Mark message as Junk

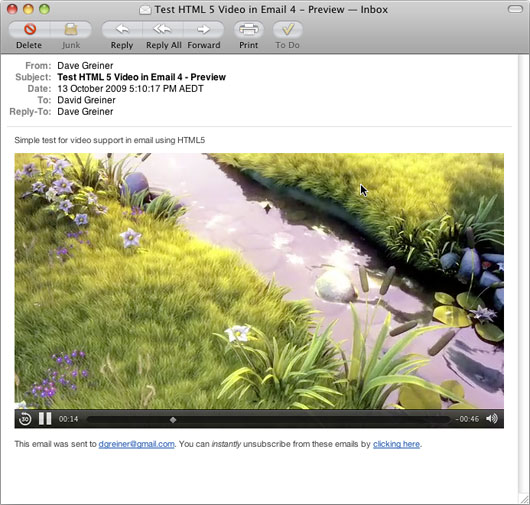click(71, 30)
